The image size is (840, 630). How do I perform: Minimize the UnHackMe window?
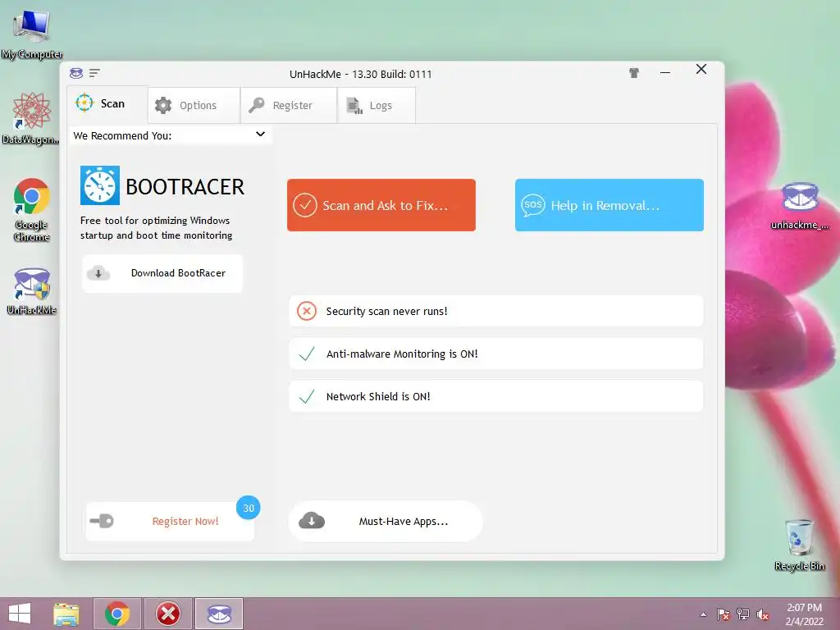[x=665, y=72]
